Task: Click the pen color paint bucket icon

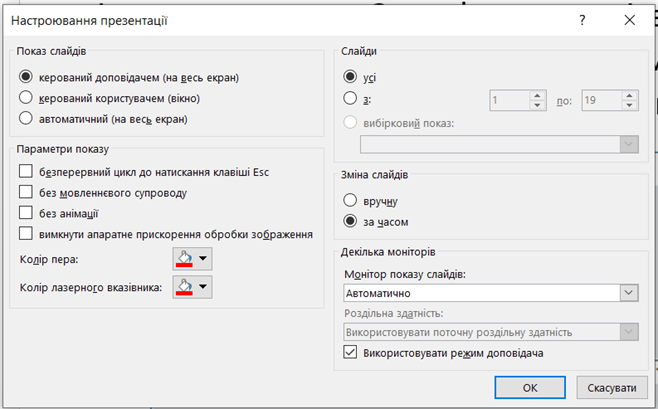Action: [x=183, y=259]
